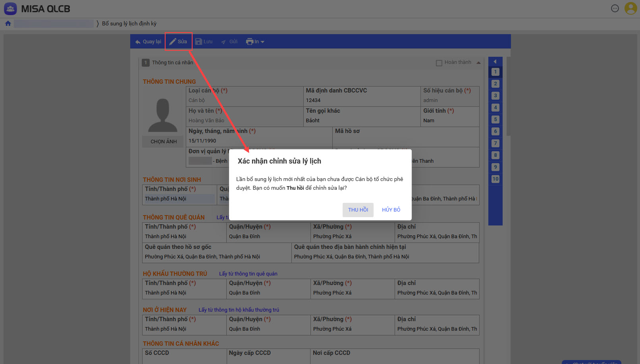Click the chat bubble icon in header

[x=615, y=8]
